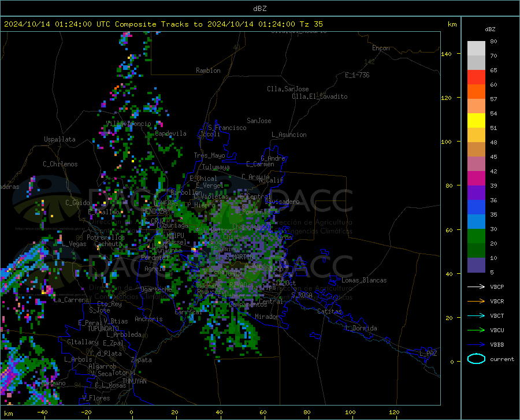Click the 'C_Chilenos' map label

tap(60, 164)
